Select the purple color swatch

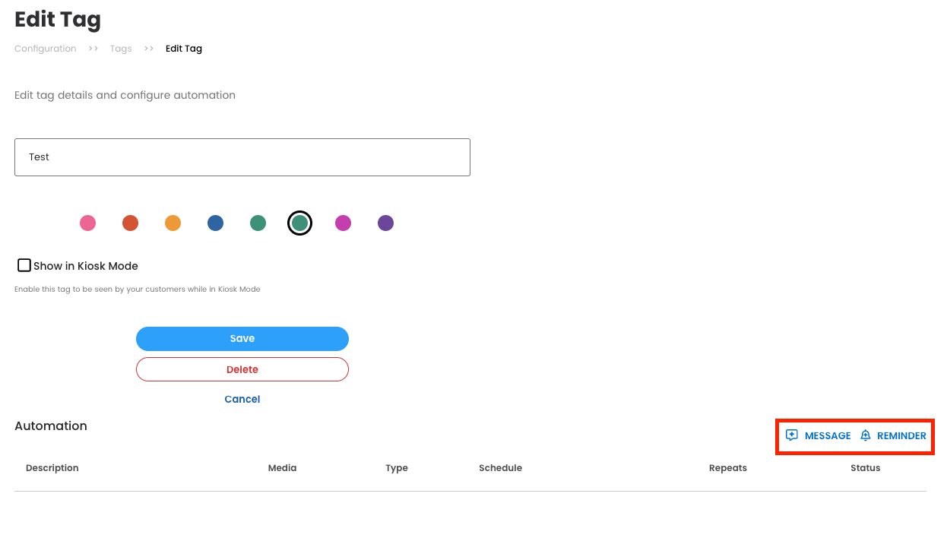386,223
